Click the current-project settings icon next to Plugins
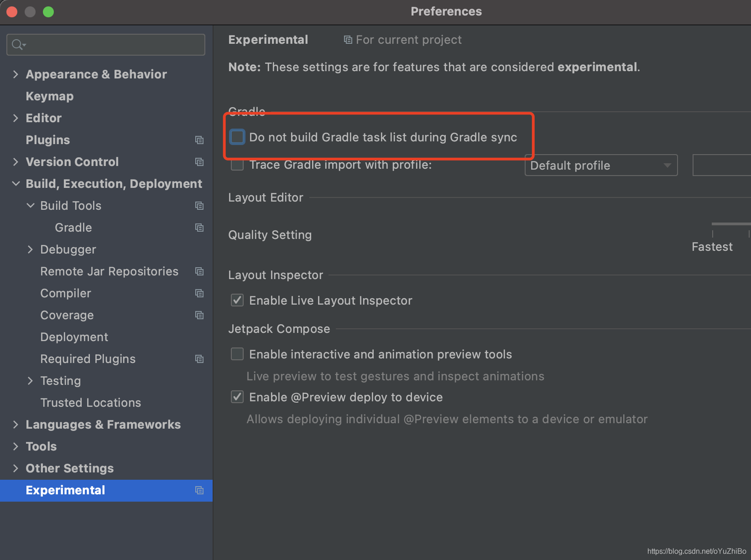The height and width of the screenshot is (560, 751). pyautogui.click(x=199, y=140)
